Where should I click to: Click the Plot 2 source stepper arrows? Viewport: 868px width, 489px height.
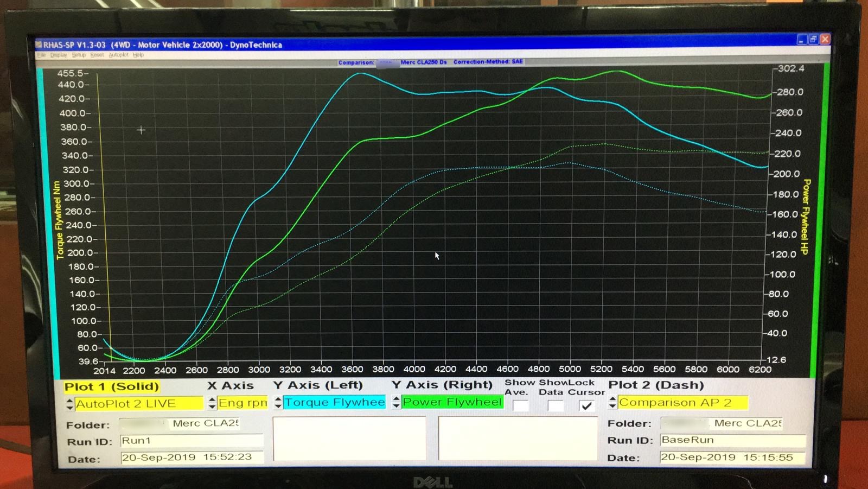pyautogui.click(x=612, y=402)
